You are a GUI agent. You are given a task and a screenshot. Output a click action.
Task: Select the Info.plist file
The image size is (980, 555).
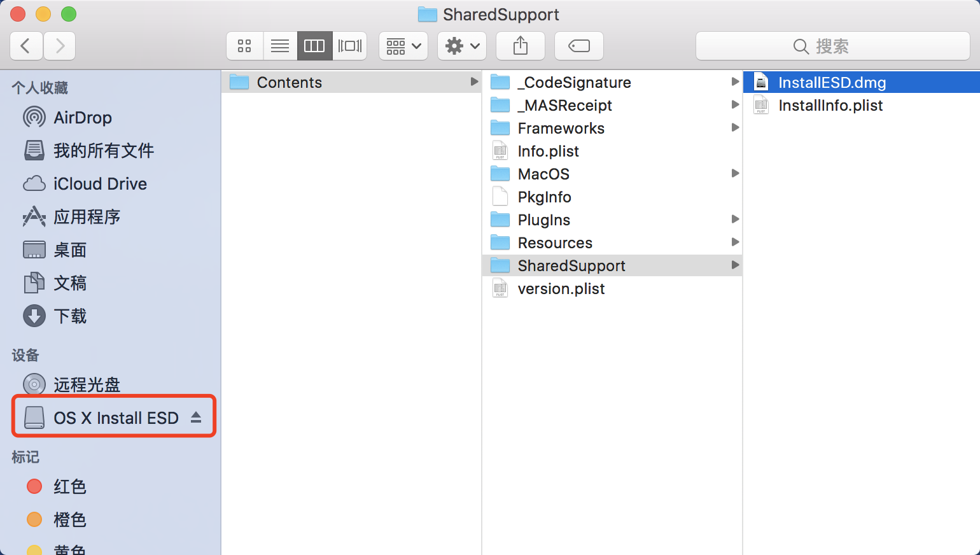point(548,151)
